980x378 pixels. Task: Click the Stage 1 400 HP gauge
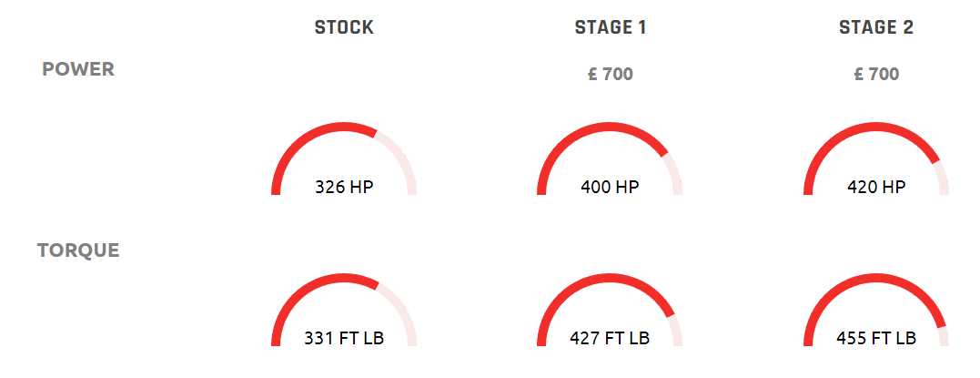click(x=610, y=159)
